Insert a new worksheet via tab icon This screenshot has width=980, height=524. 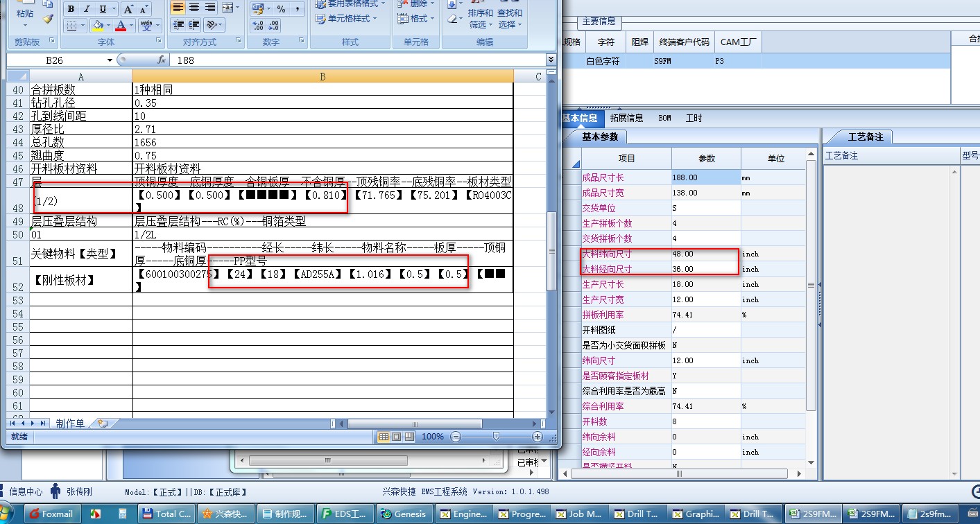click(x=102, y=423)
